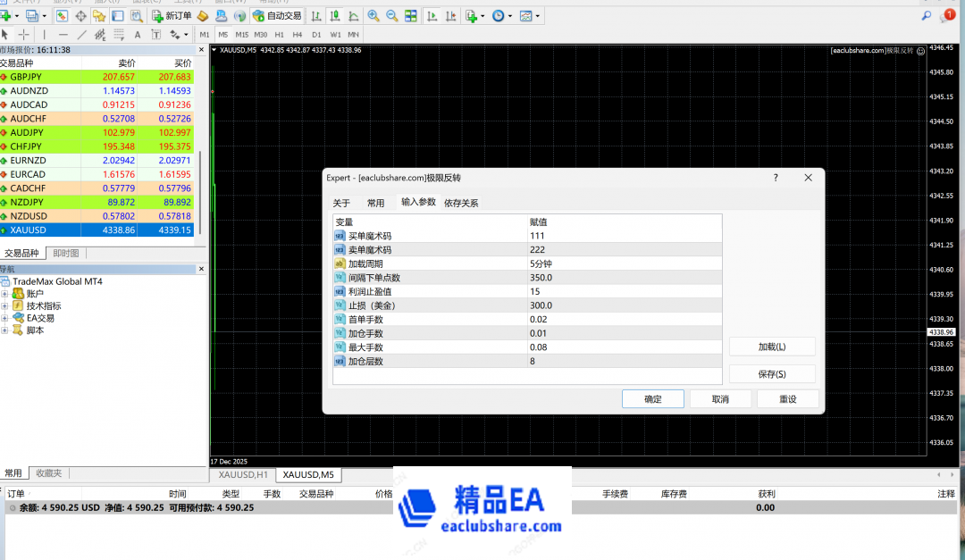Click the Zoom Out magnifier icon
This screenshot has height=560, width=965.
click(391, 16)
